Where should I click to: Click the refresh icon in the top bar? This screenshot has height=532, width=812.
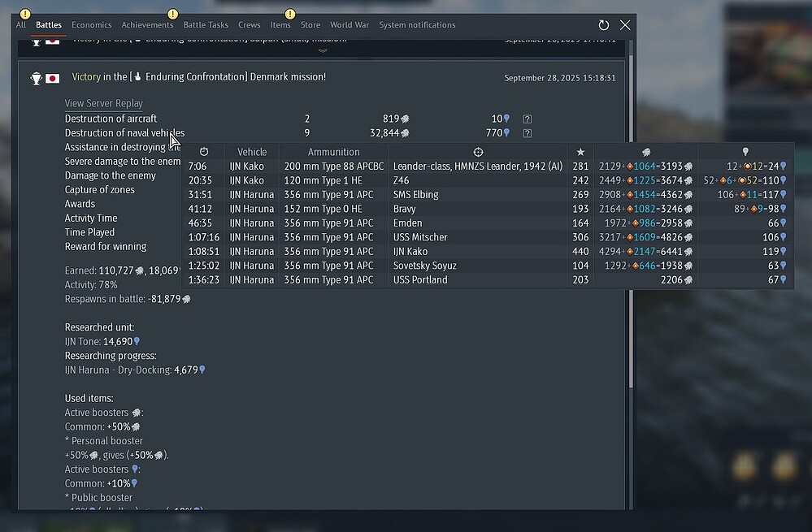pyautogui.click(x=604, y=25)
